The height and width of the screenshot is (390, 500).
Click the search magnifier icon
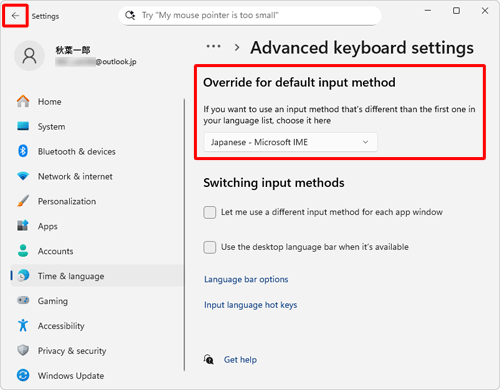130,15
